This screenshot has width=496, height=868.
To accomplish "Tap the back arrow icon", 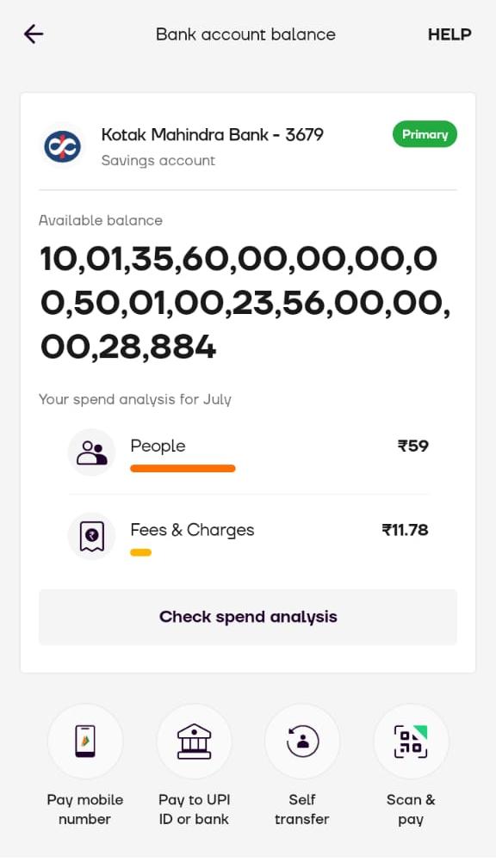I will tap(34, 34).
